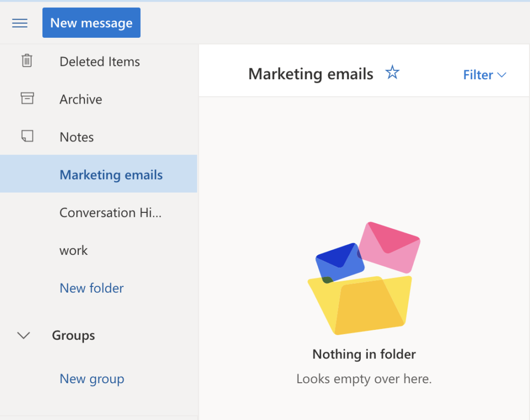530x420 pixels.
Task: Open the Filter dropdown
Action: pyautogui.click(x=484, y=75)
